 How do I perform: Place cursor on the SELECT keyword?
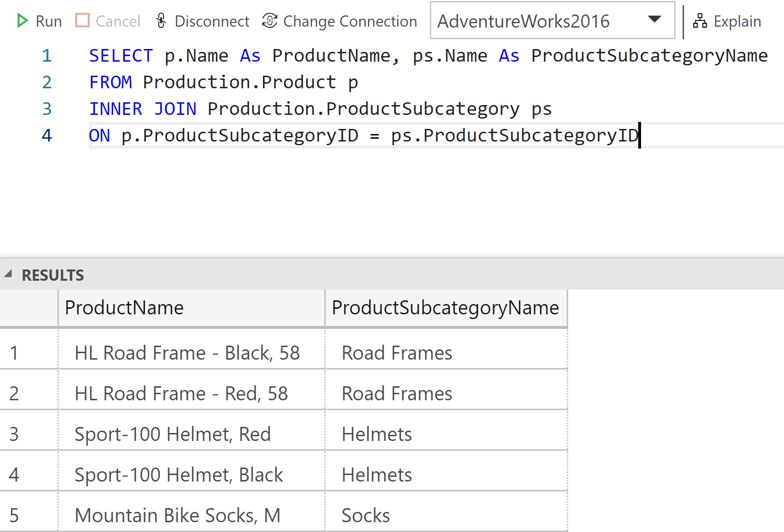click(121, 56)
